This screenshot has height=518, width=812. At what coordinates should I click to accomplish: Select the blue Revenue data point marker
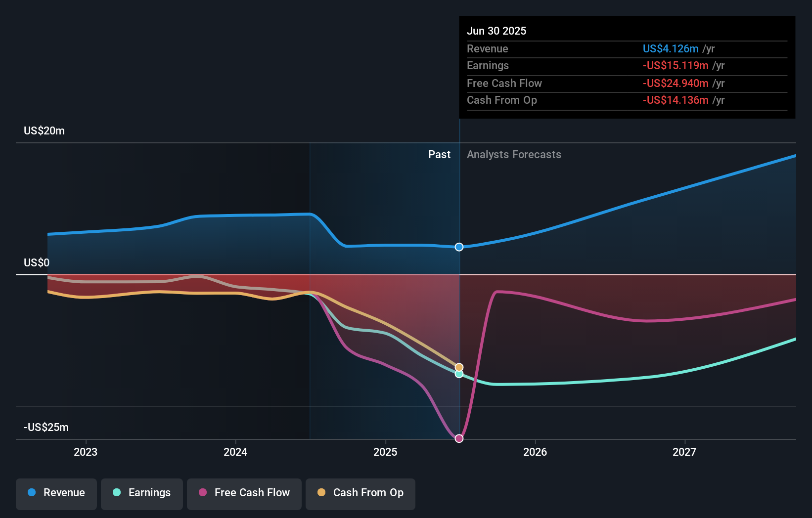459,247
